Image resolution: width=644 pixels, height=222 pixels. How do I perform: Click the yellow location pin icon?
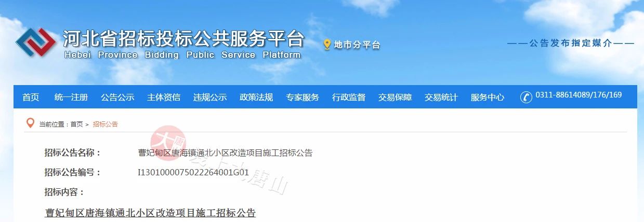[x=327, y=45]
